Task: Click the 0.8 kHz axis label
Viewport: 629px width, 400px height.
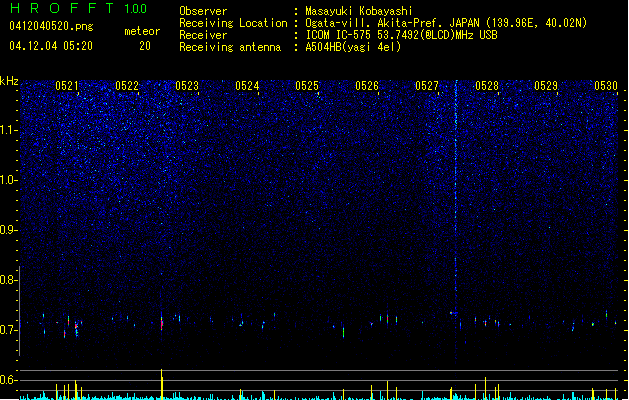Action: click(x=9, y=280)
